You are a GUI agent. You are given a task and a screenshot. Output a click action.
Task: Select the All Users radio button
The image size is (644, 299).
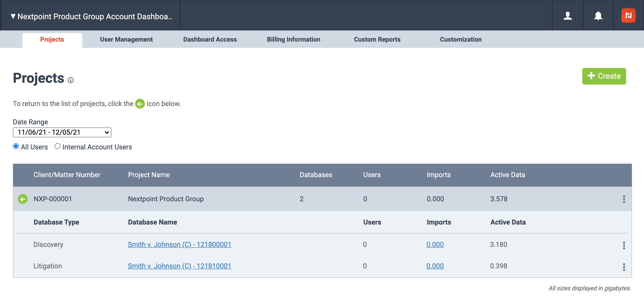tap(16, 146)
